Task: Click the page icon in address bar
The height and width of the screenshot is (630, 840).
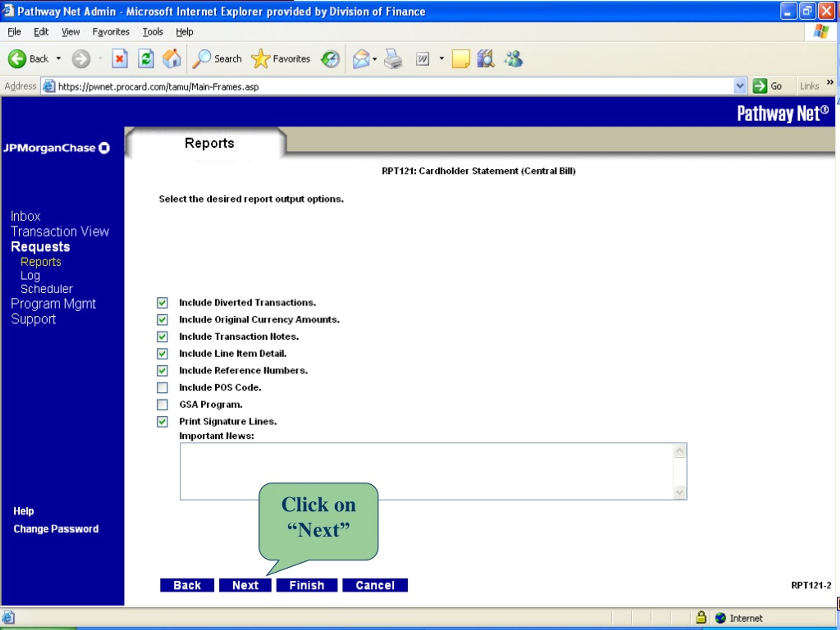Action: pyautogui.click(x=49, y=87)
